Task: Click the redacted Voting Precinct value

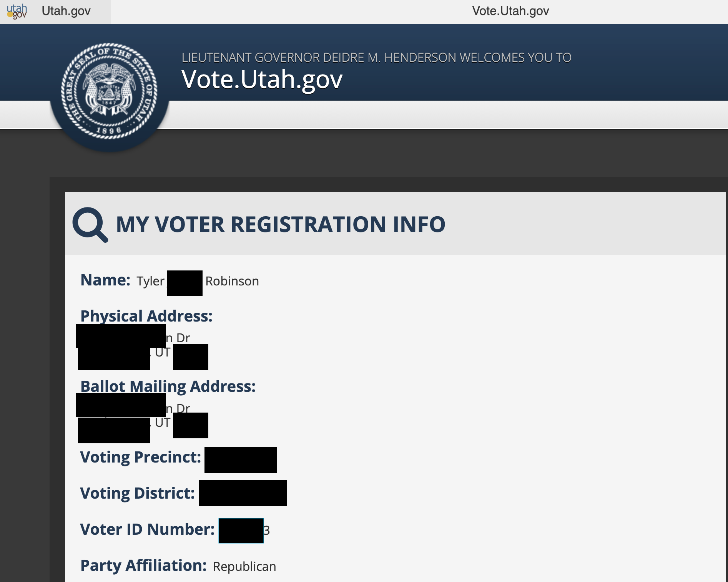Action: [x=241, y=460]
